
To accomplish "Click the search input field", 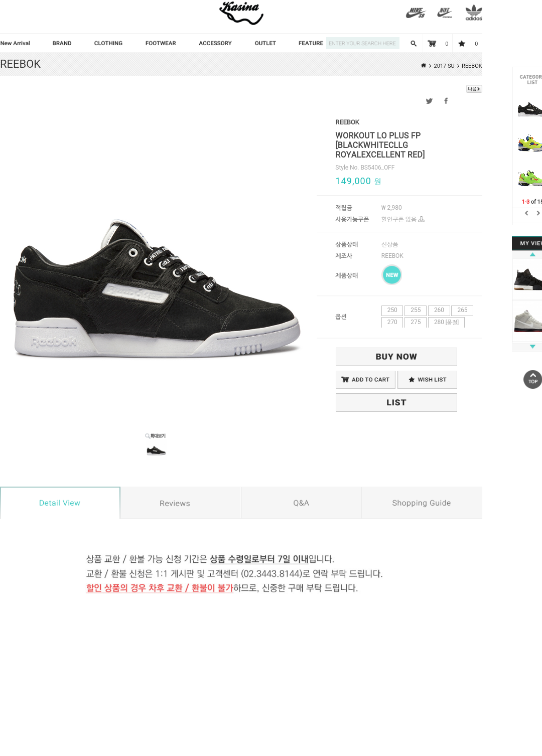I will 363,44.
